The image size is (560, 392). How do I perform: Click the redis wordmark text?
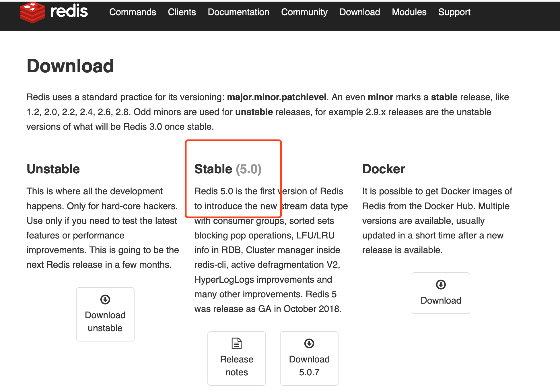click(69, 11)
